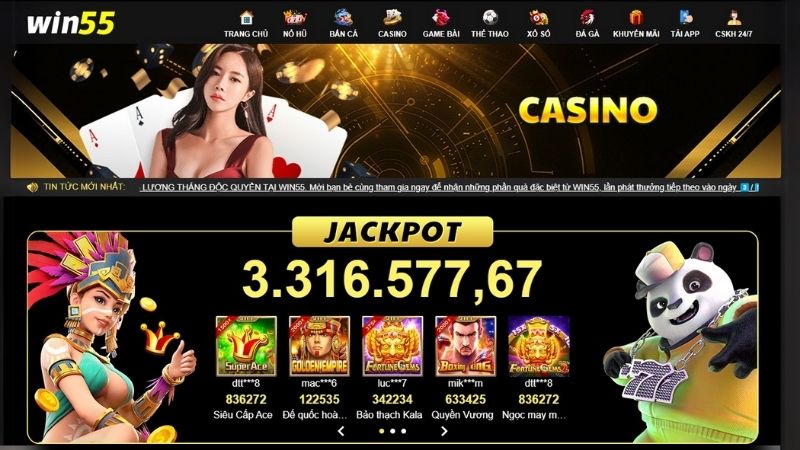Advance to the next jackpot slide arrow
Screen dimensions: 800x450
pos(444,431)
